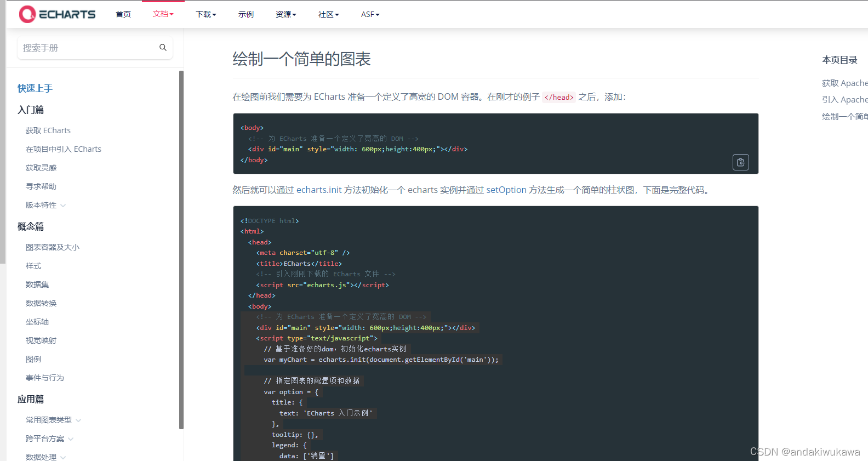The image size is (868, 461).
Task: Click the ECharts logo in the header
Action: click(58, 14)
